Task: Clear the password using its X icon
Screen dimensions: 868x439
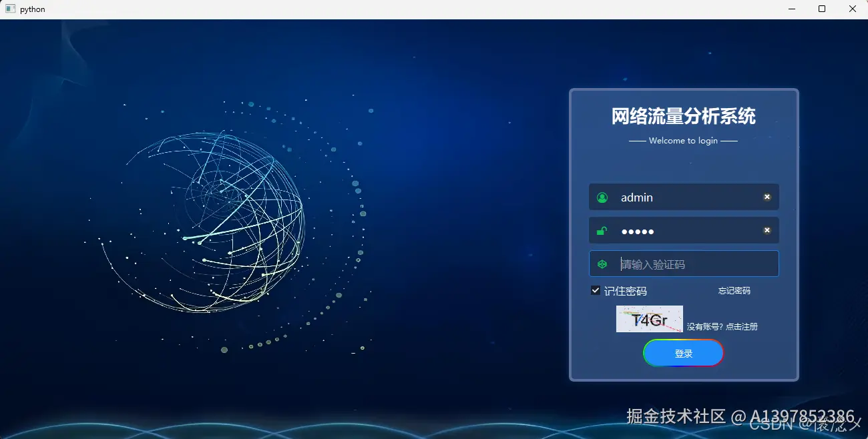Action: point(766,230)
